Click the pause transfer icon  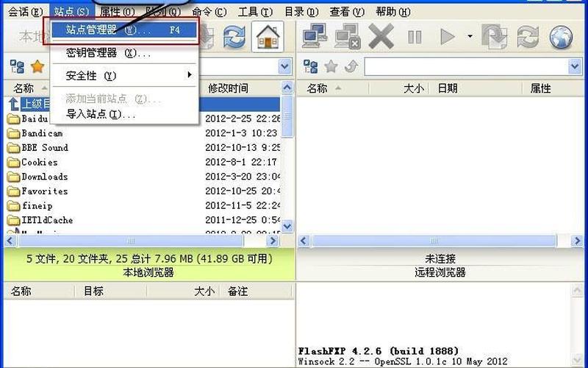point(415,37)
